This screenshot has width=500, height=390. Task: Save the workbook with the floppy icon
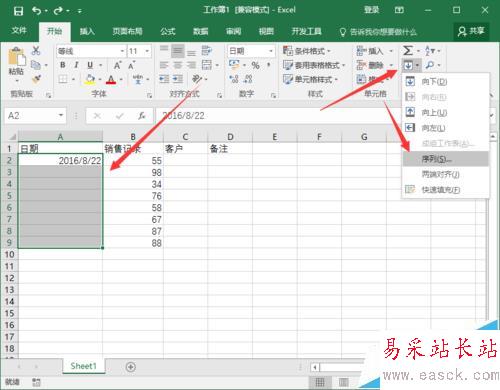(x=18, y=11)
